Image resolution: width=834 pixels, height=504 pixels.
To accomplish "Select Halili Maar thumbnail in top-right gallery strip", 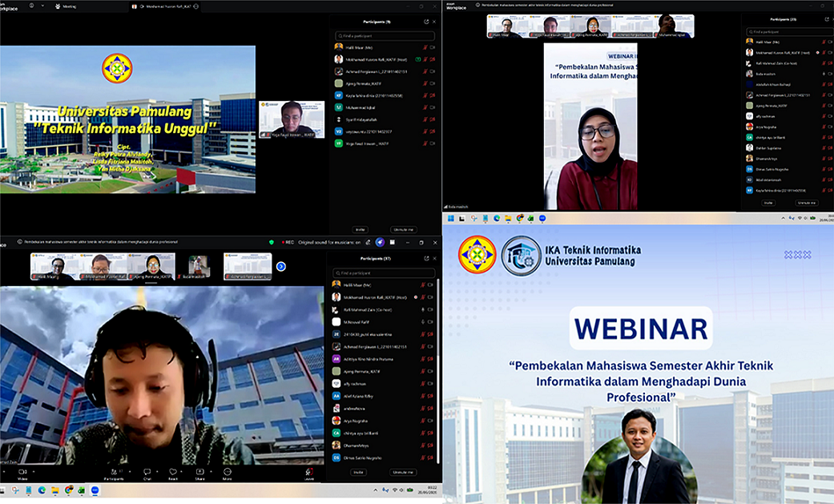I will tap(507, 26).
